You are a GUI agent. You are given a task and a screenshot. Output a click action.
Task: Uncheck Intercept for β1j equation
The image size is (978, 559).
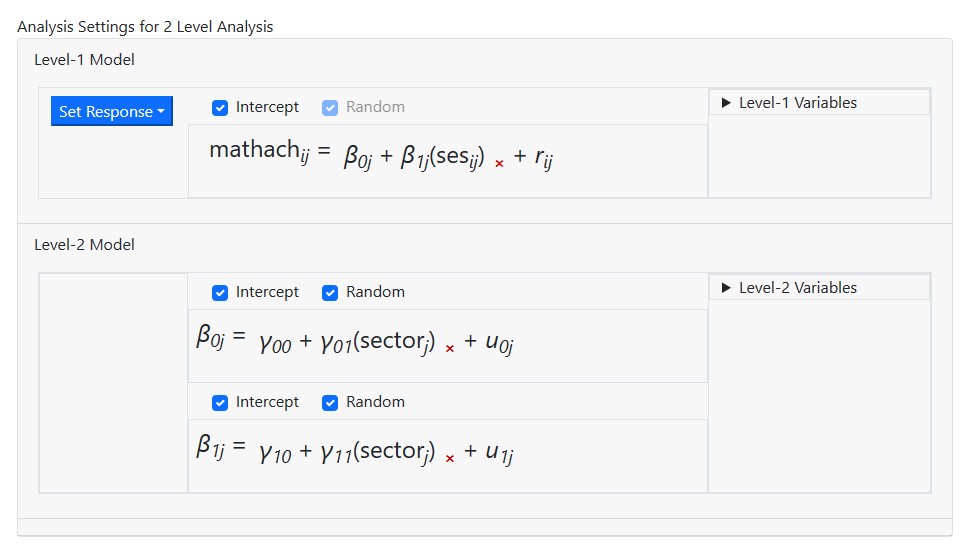(x=220, y=402)
